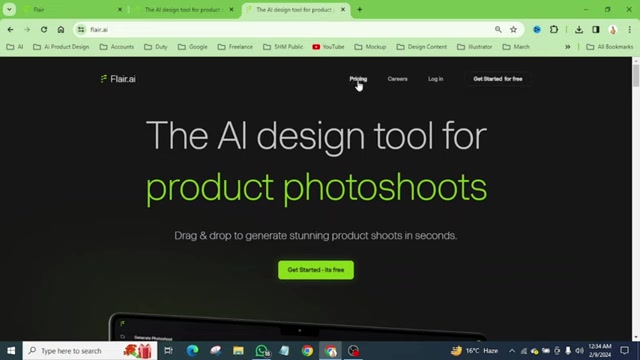Open the first Chrome icon in taskbar
Viewport: 640px width, 360px height.
(307, 351)
